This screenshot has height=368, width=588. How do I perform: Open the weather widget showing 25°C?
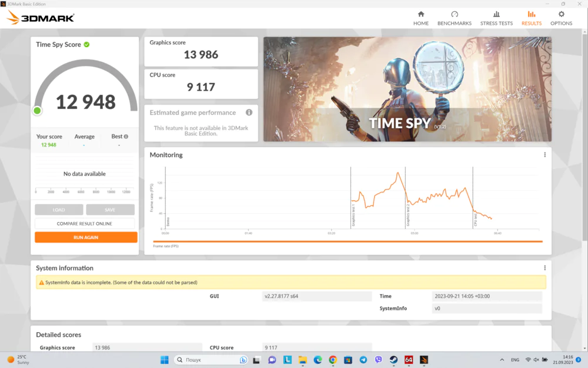click(x=19, y=360)
